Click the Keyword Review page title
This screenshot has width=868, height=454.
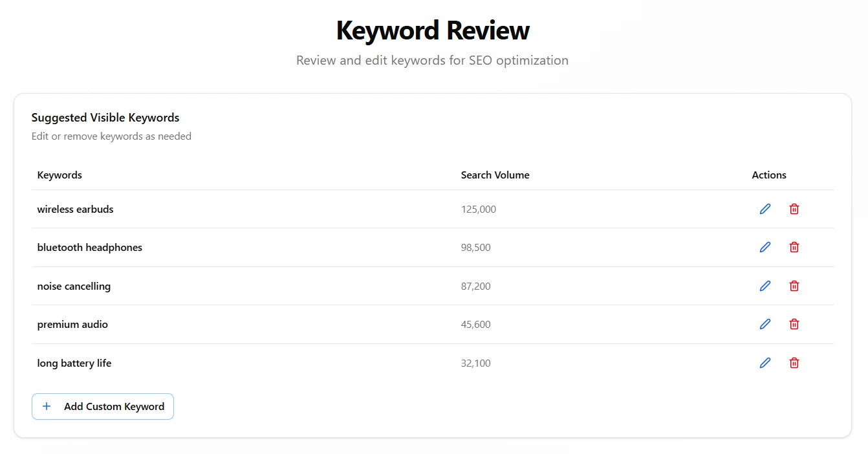pos(433,30)
